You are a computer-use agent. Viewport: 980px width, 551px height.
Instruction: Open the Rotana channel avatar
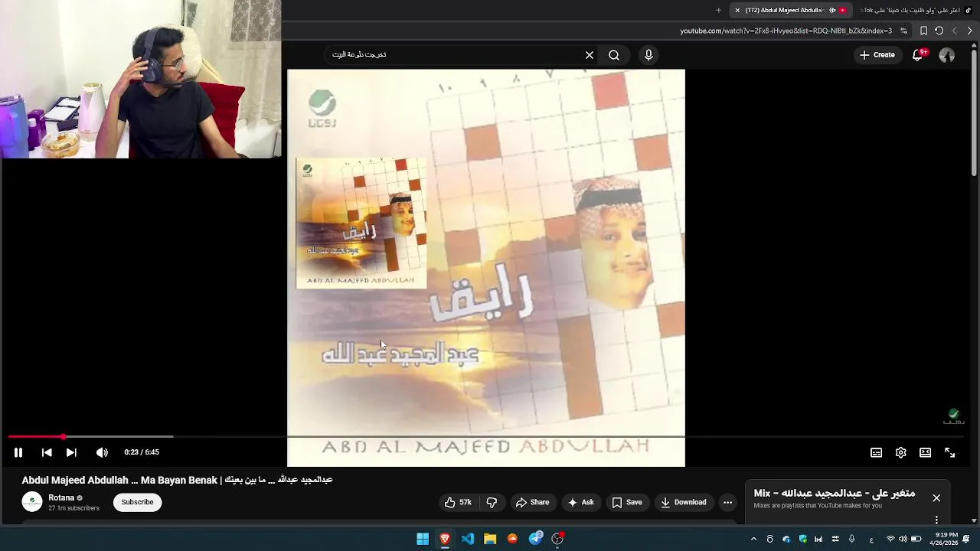[x=32, y=502]
